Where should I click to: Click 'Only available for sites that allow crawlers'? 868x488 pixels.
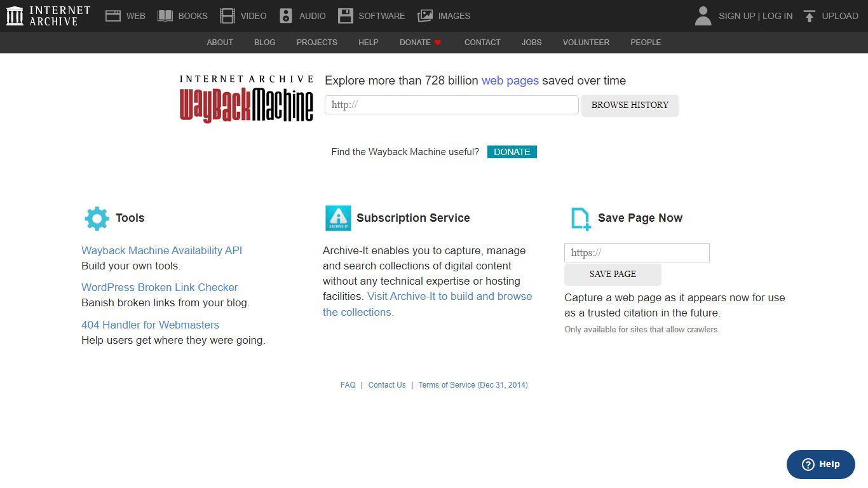coord(642,330)
